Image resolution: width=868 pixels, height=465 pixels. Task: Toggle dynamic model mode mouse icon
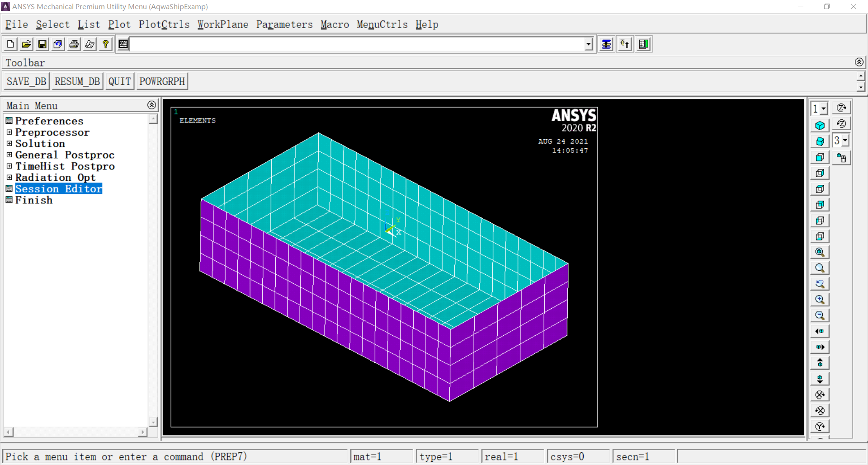(841, 158)
